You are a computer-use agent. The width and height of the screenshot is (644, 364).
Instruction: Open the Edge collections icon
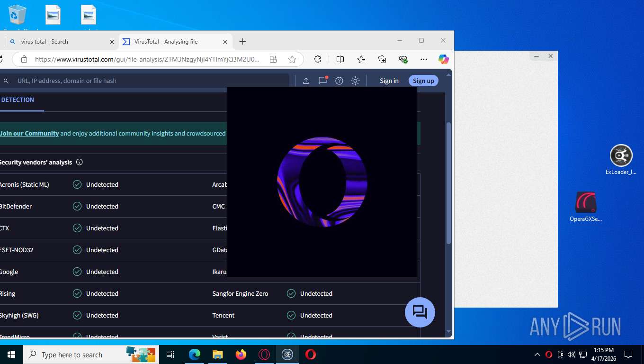coord(382,59)
